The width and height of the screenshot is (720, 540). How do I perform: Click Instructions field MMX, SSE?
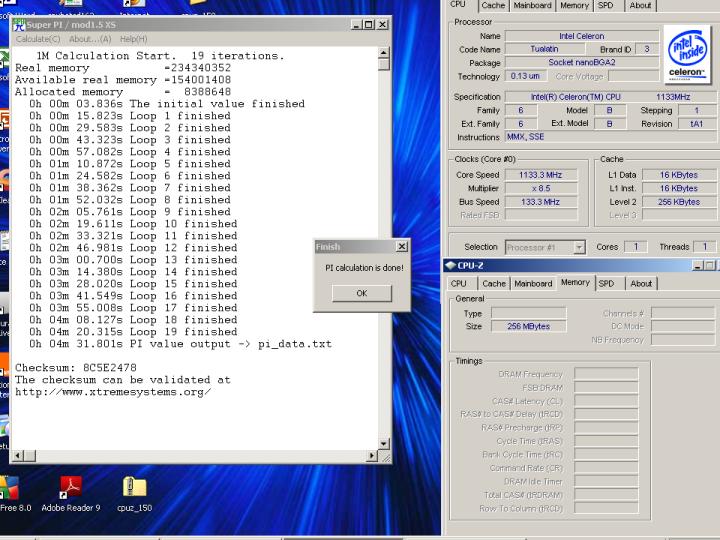pos(612,137)
